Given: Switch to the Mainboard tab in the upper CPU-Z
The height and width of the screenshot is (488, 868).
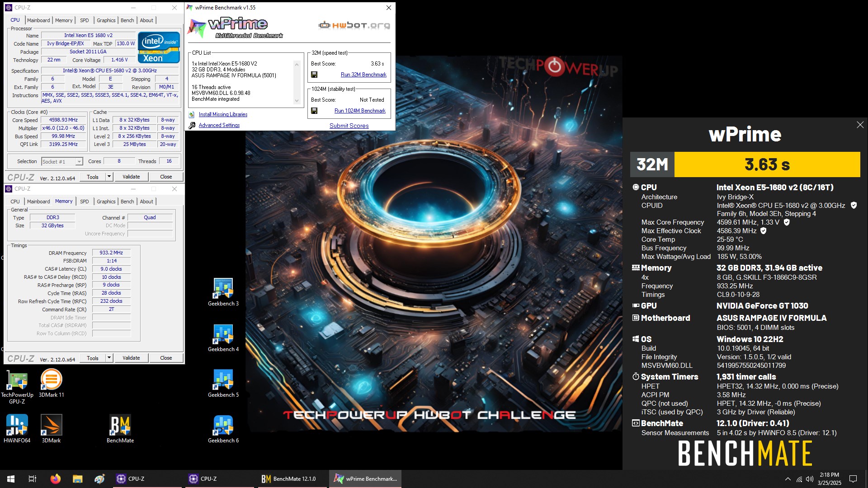Looking at the screenshot, I should click(x=38, y=20).
